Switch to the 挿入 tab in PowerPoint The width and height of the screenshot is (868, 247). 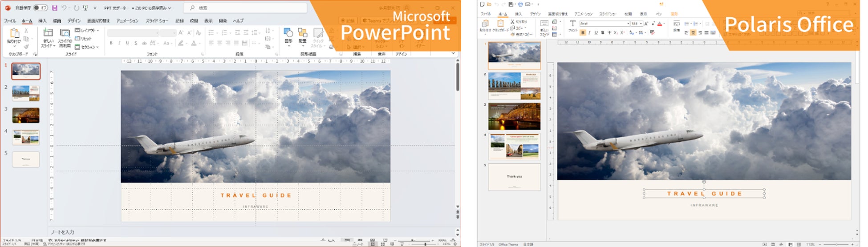(42, 21)
